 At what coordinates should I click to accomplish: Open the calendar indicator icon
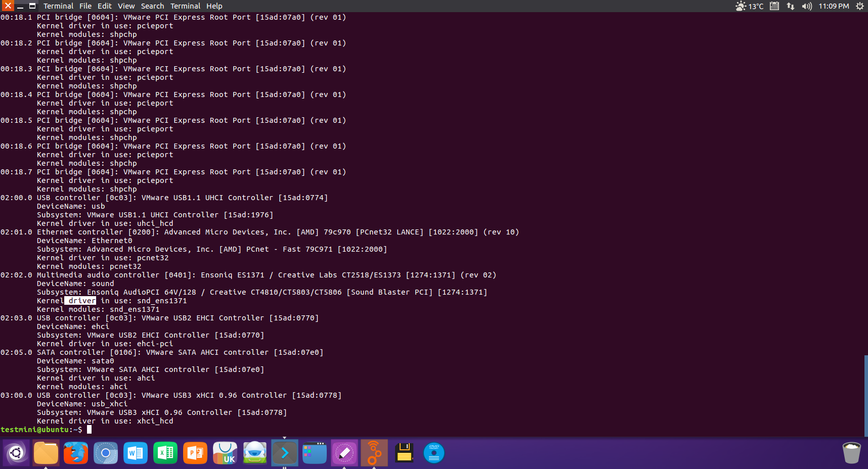(x=774, y=6)
